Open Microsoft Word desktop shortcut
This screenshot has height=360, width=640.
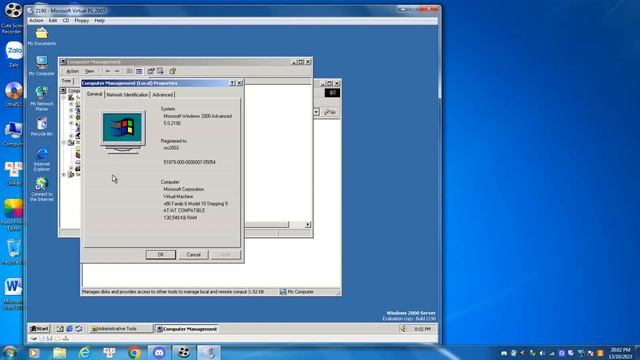[x=13, y=293]
